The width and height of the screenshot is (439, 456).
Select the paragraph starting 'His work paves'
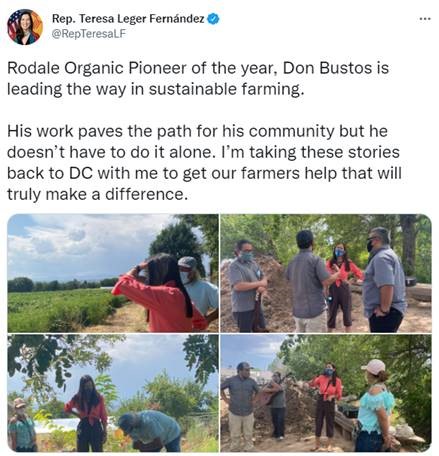click(204, 163)
